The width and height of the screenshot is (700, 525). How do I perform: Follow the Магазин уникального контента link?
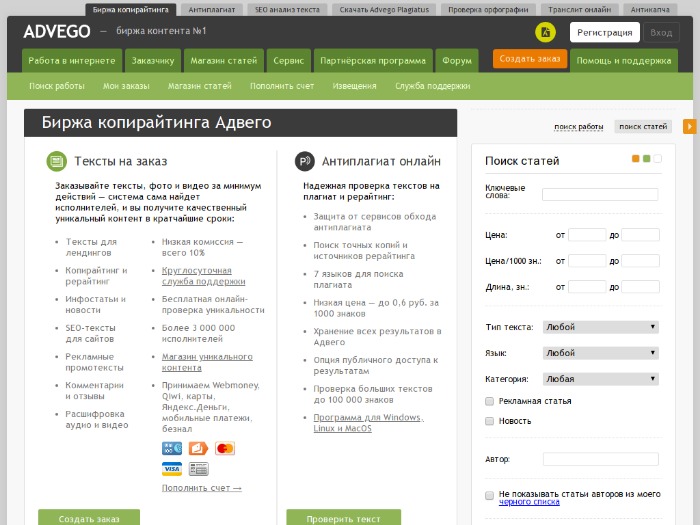207,362
